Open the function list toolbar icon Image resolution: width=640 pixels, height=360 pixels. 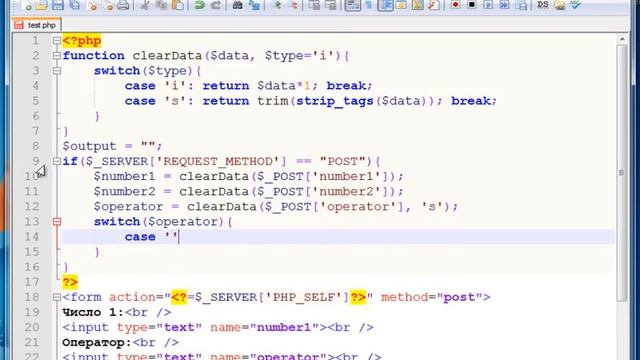[x=434, y=5]
